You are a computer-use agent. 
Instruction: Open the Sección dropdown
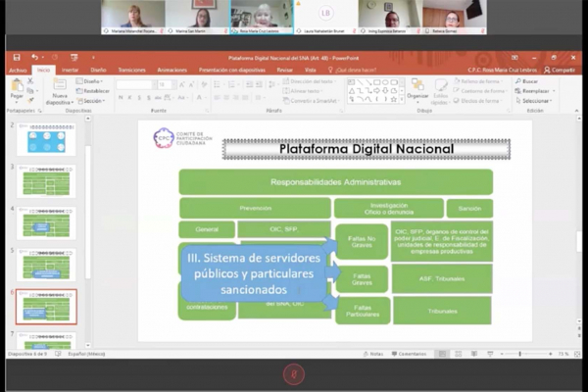tap(91, 101)
